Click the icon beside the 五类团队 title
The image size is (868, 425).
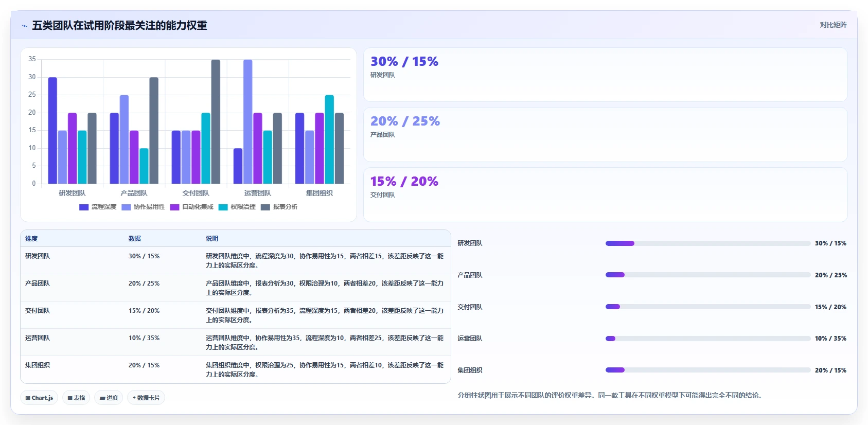[x=24, y=26]
